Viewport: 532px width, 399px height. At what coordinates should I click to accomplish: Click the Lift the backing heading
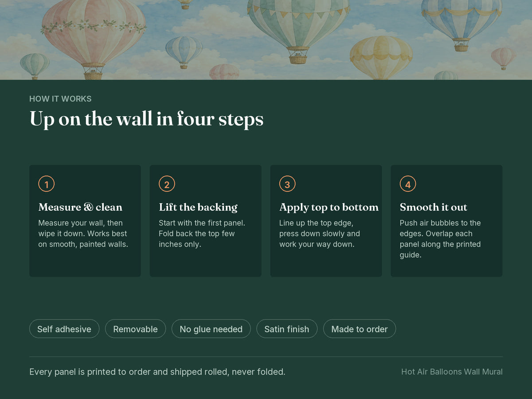(198, 207)
